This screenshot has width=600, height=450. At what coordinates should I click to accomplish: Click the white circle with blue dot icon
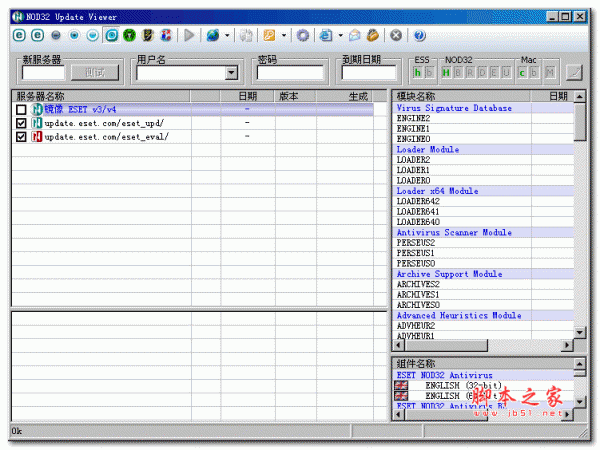click(x=74, y=36)
